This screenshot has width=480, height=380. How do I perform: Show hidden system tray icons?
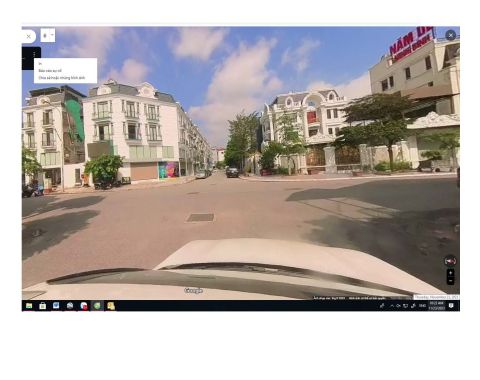pyautogui.click(x=392, y=306)
